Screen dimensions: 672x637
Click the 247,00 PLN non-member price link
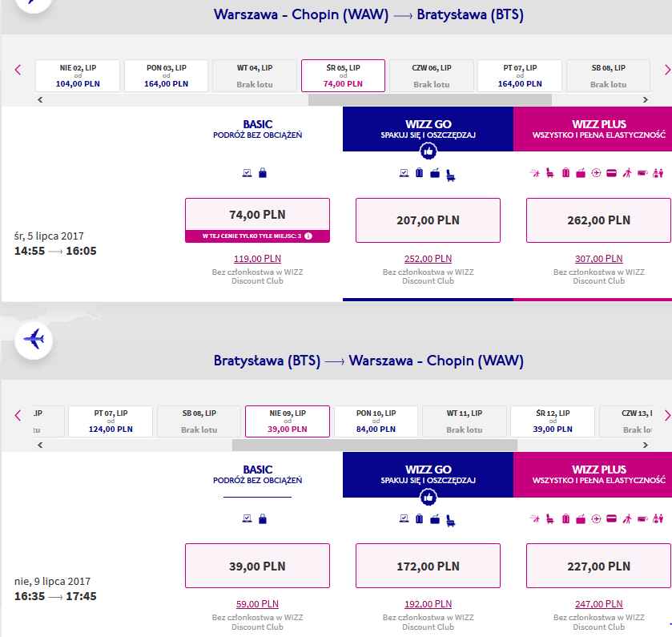click(599, 604)
